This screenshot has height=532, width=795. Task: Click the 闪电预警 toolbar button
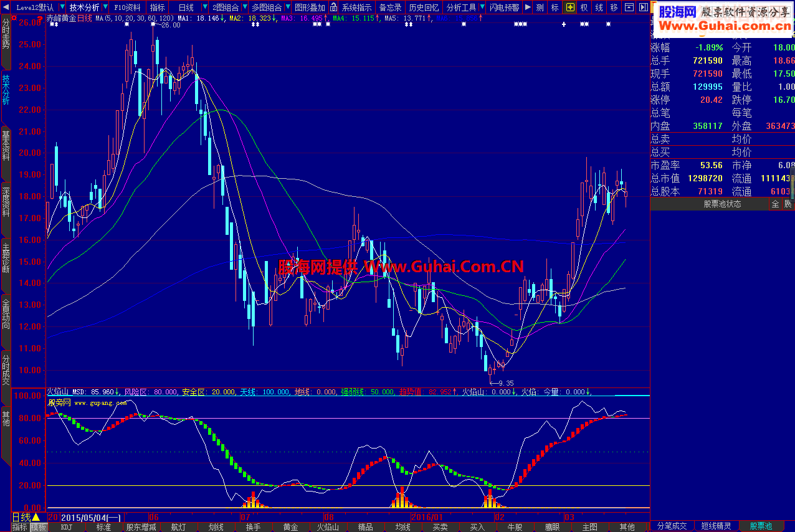[x=504, y=7]
